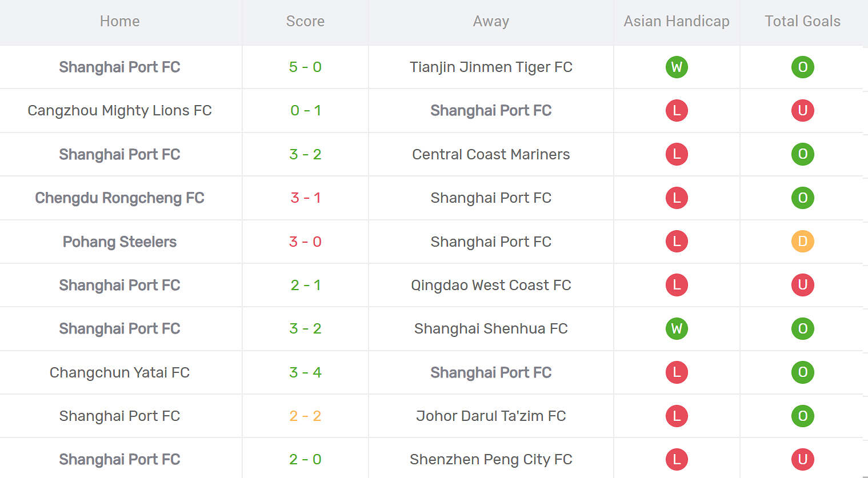The width and height of the screenshot is (868, 478).
Task: Select the Asian Handicap column header
Action: click(x=677, y=21)
